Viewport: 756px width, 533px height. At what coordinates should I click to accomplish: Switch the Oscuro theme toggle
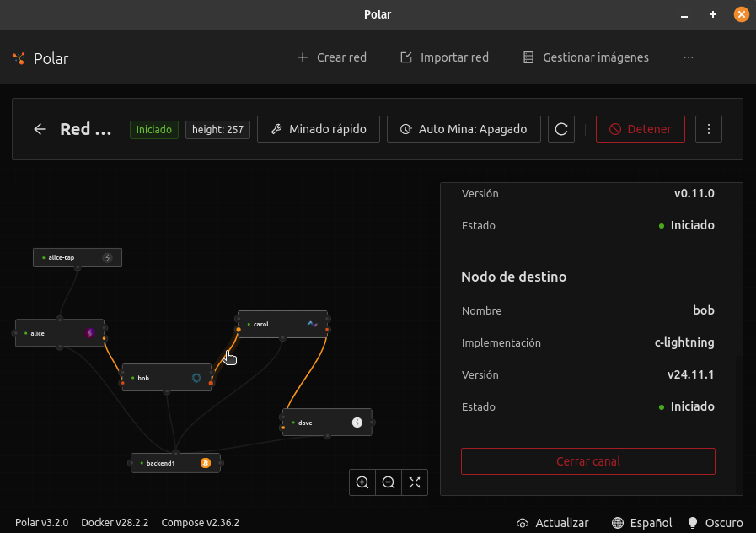coord(716,523)
